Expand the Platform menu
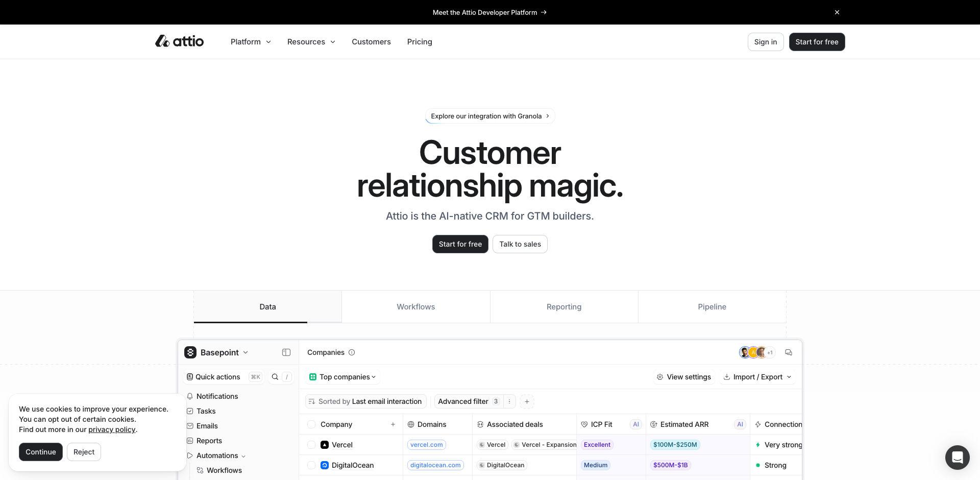This screenshot has height=480, width=980. pos(251,42)
